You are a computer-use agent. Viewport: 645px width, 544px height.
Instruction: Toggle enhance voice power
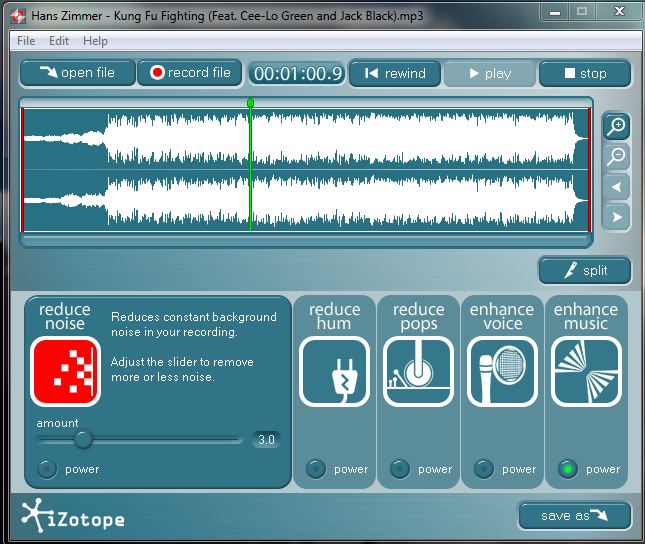tap(484, 469)
